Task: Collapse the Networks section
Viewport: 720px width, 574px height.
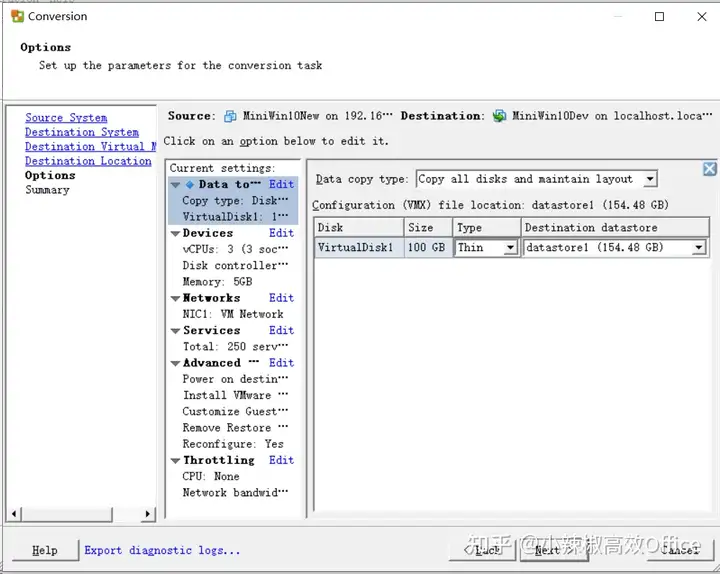Action: click(x=175, y=298)
